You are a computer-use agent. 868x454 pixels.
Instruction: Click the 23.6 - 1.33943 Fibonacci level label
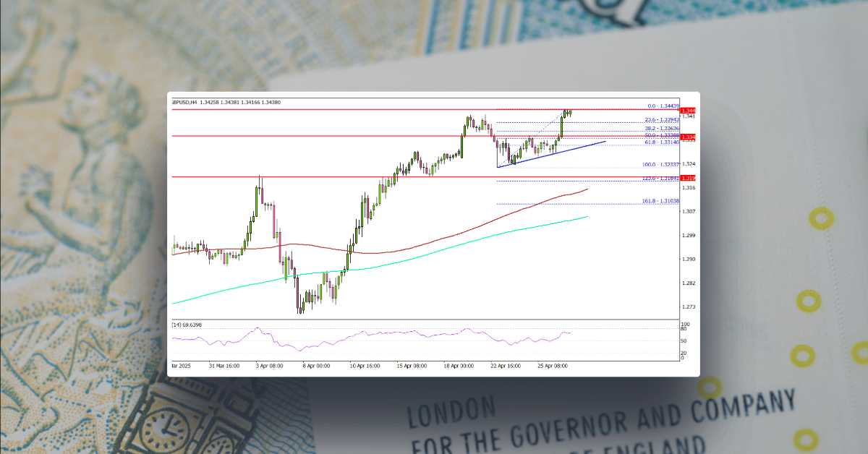point(662,119)
